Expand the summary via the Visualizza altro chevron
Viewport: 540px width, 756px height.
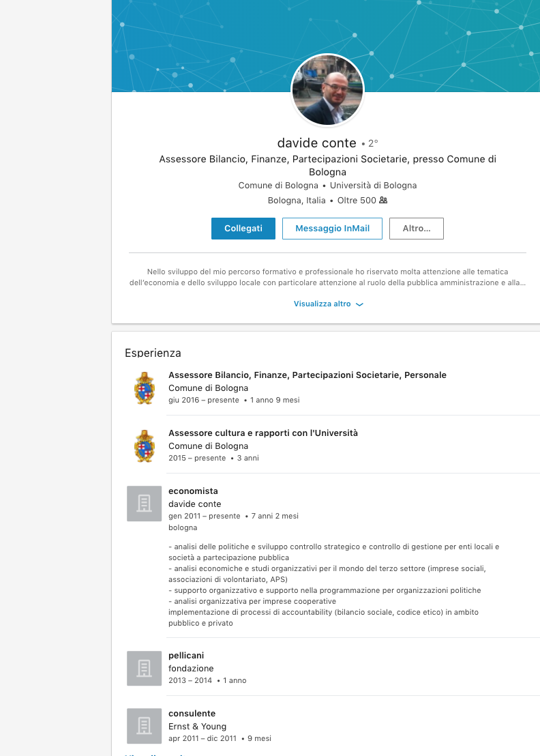tap(359, 304)
